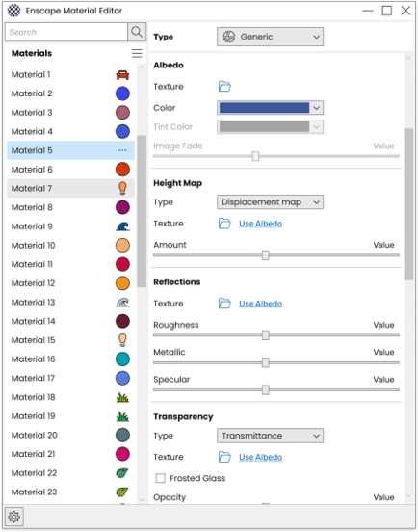Click the Transparency texture folder icon

click(x=224, y=457)
